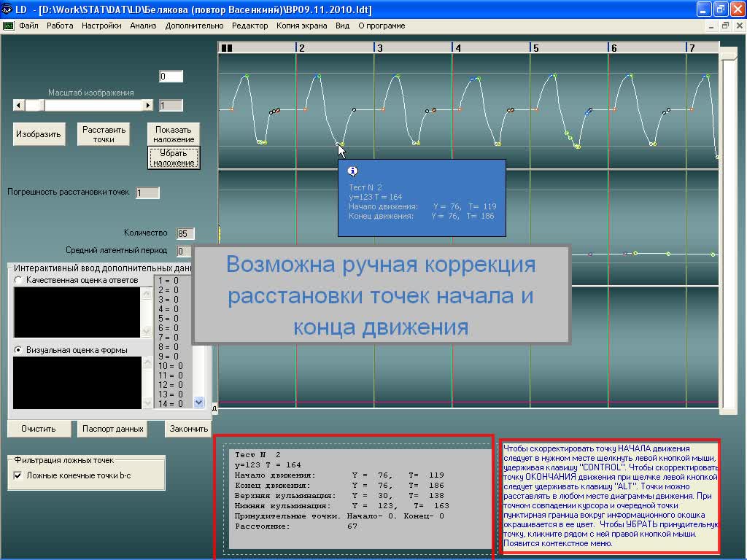
Task: Click the black Визуальная оценка формы text box
Action: (x=77, y=383)
